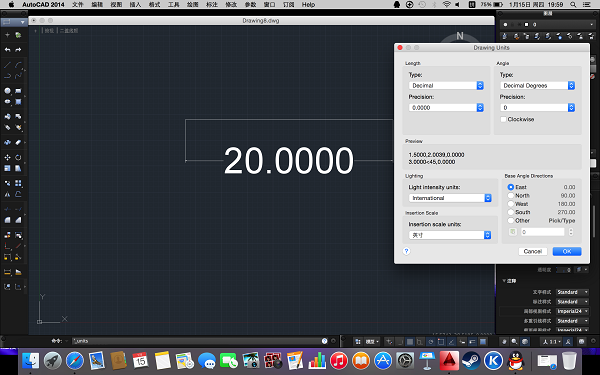Click the command line input field
This screenshot has width=600, height=375.
click(x=197, y=341)
